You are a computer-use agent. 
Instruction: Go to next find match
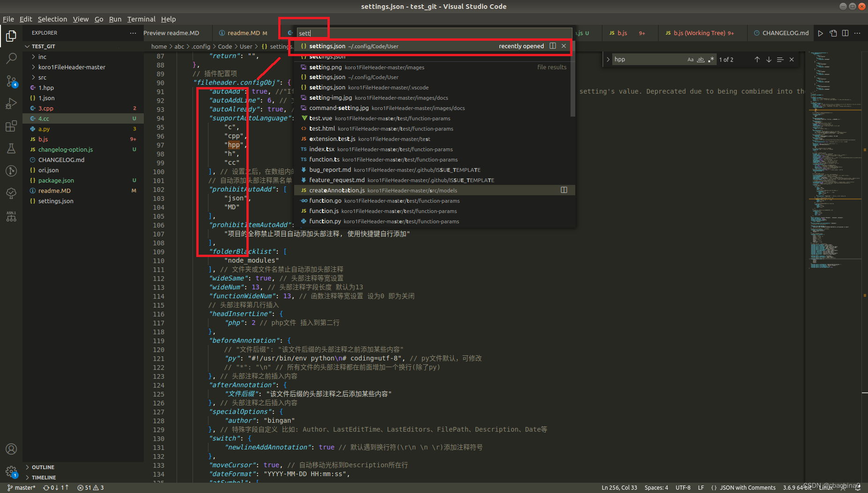(769, 59)
